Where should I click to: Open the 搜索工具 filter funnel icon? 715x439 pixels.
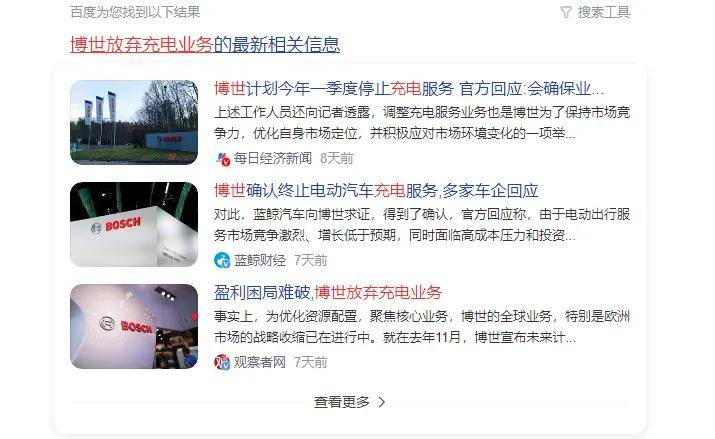566,12
